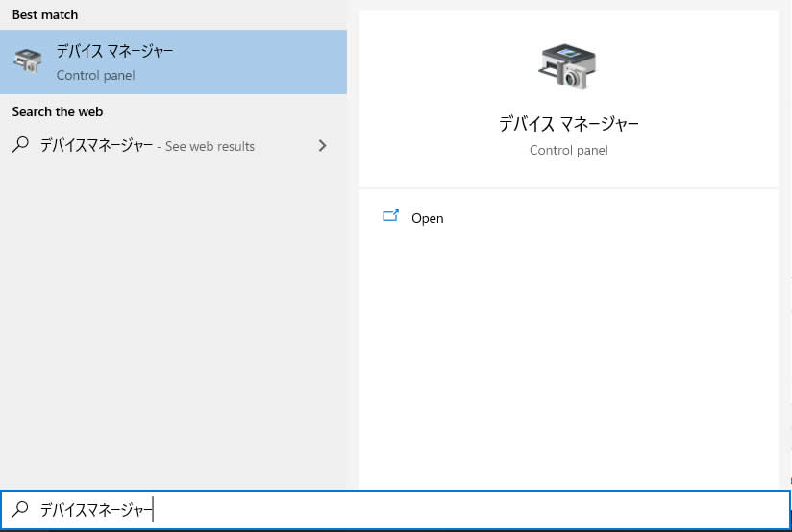
Task: Click the Best match heading
Action: click(45, 14)
